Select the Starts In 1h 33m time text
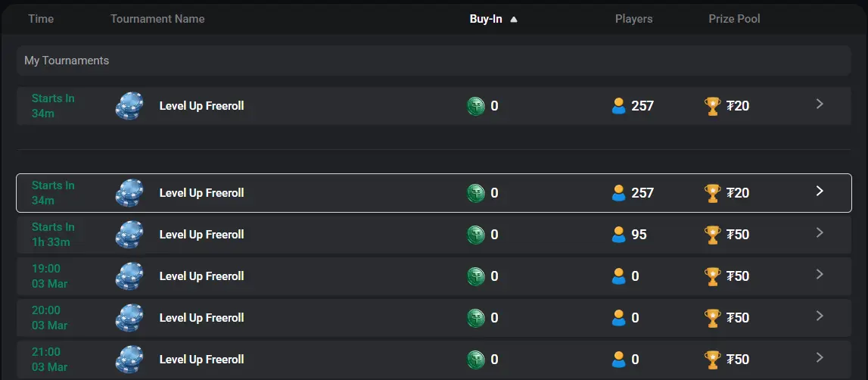 click(x=53, y=235)
